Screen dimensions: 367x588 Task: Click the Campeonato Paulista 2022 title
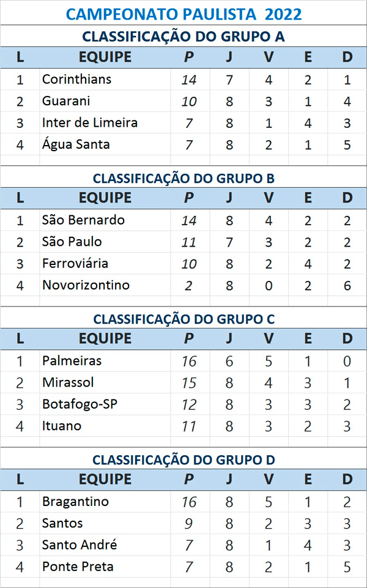[183, 13]
